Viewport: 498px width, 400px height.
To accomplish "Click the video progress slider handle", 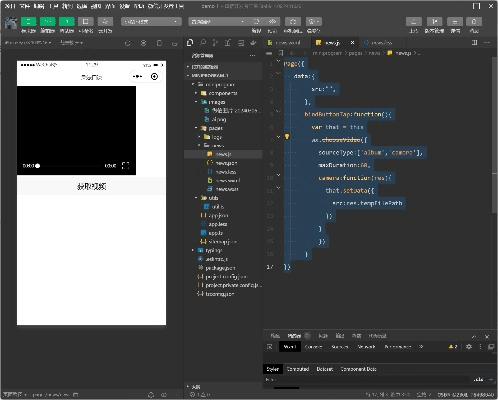I will 38,166.
